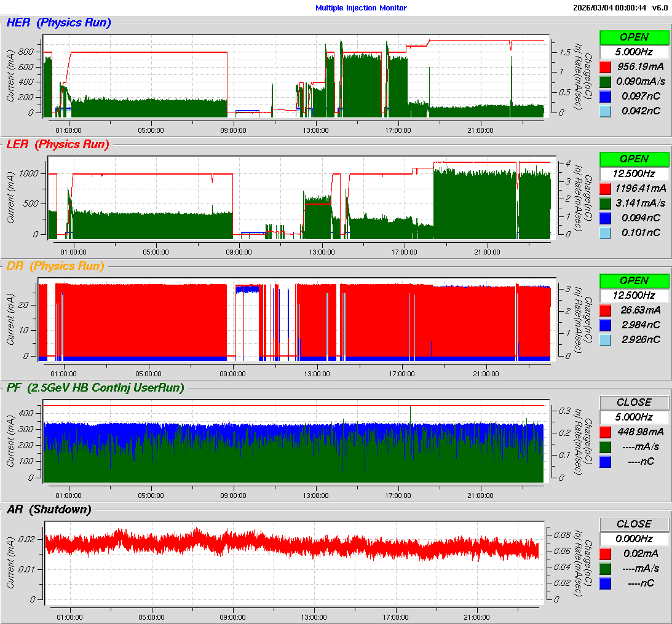This screenshot has width=672, height=624.
Task: Click the CLOSE status button for PF
Action: 634,402
